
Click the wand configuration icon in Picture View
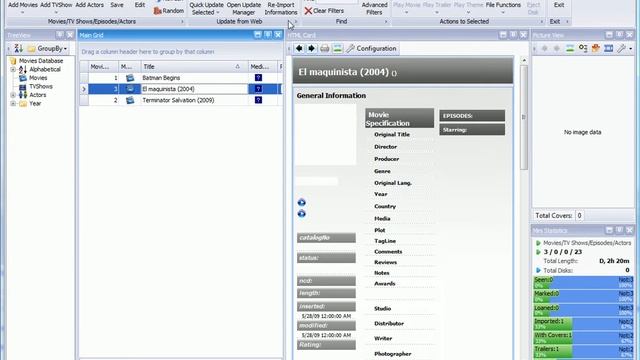[621, 49]
